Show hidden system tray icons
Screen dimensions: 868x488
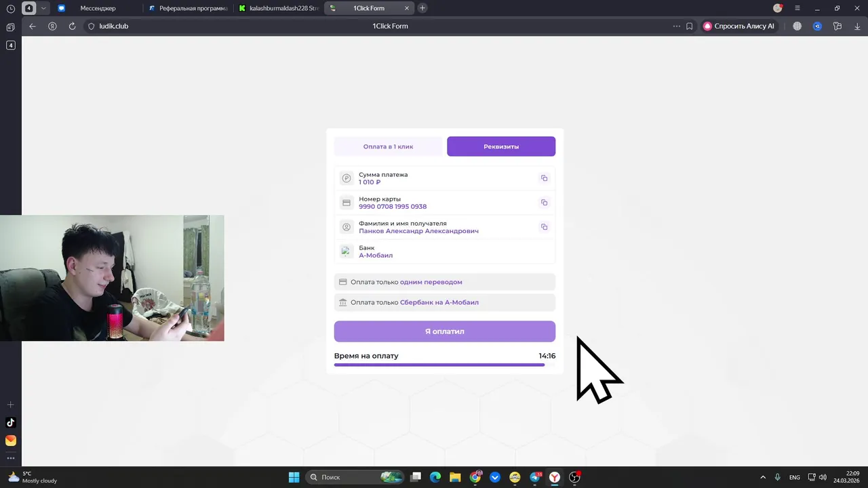pos(763,477)
